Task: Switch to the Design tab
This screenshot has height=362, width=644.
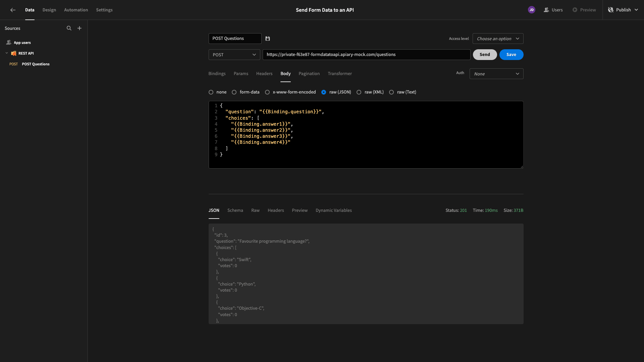Action: coord(49,10)
